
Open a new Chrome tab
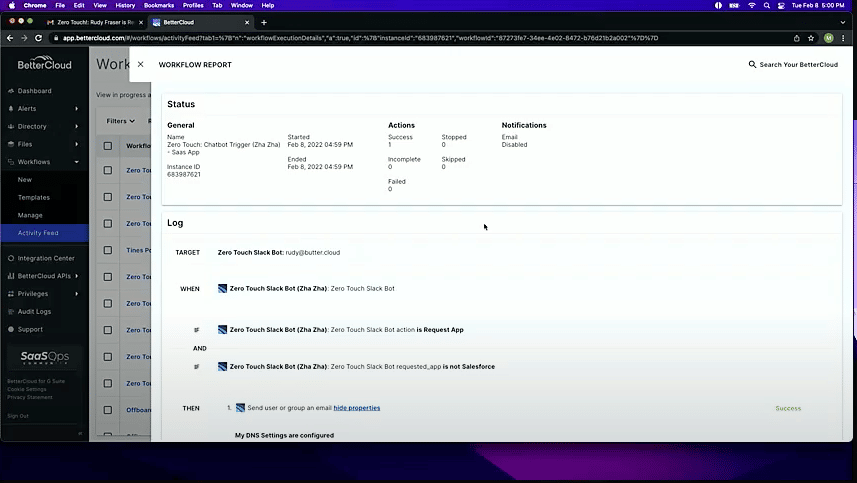[x=264, y=22]
